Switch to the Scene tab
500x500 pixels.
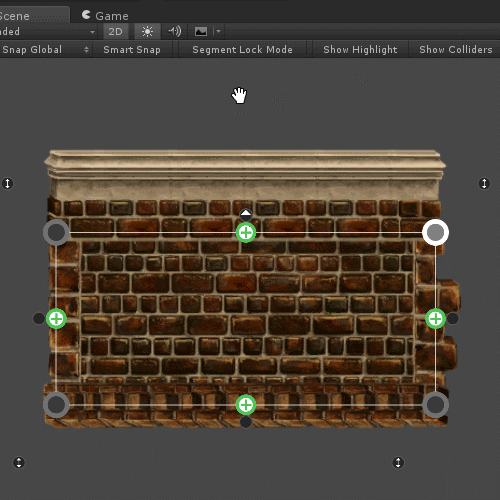[x=33, y=16]
